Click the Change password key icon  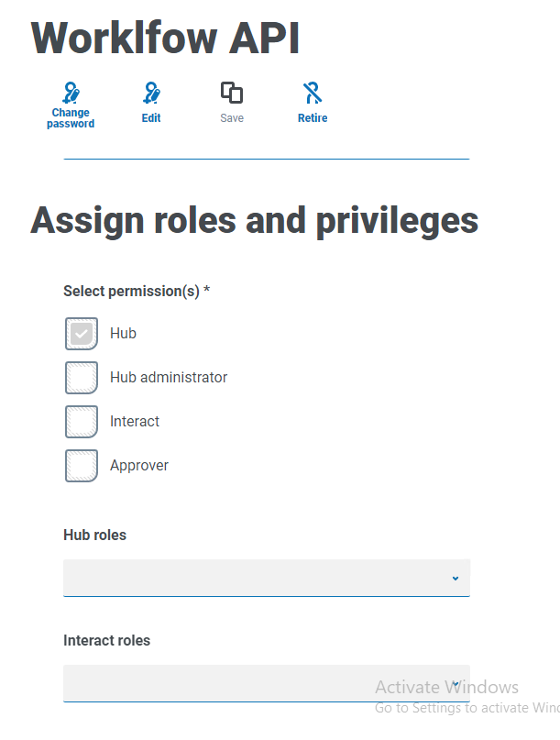(x=71, y=93)
